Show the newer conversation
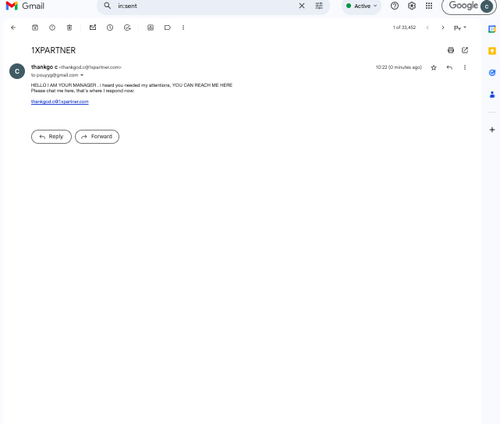 (428, 28)
